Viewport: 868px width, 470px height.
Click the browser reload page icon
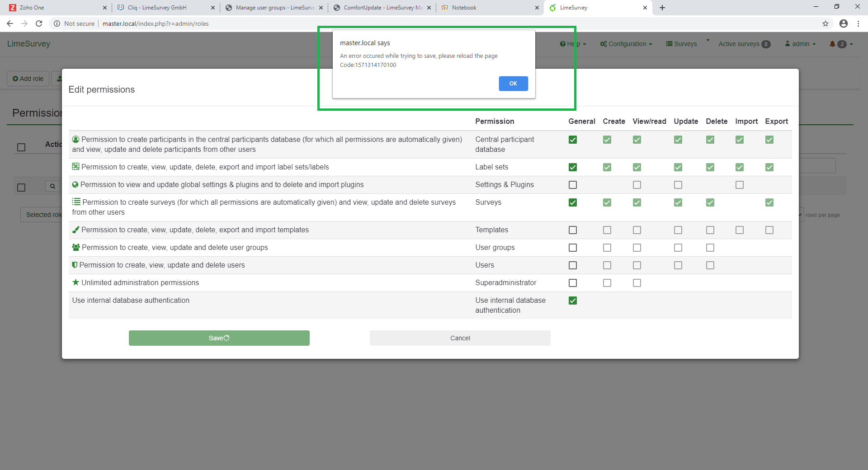[x=39, y=23]
